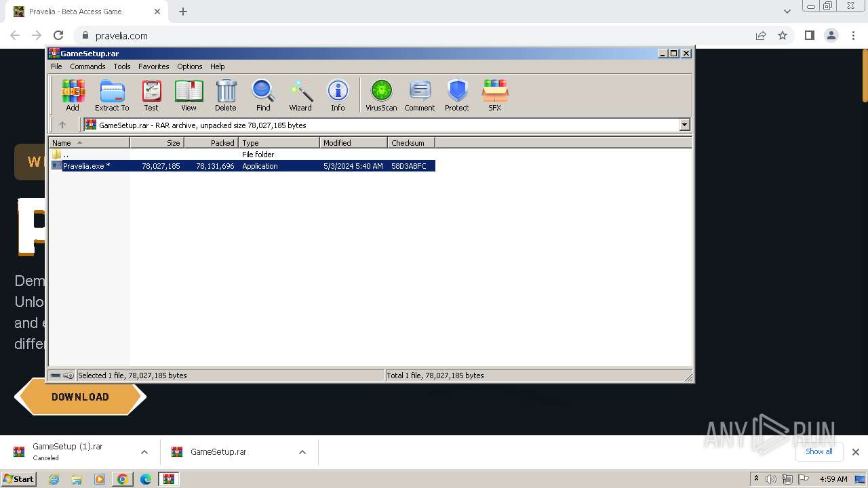Click the Find magnifier icon
Screen dimensions: 868x488
(x=263, y=95)
